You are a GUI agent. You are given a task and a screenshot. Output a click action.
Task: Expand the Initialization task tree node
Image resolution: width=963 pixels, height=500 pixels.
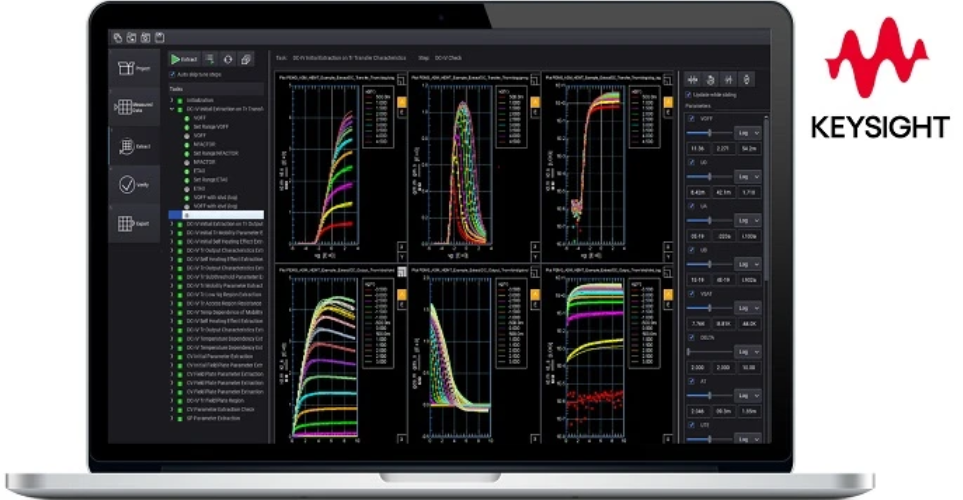click(170, 100)
